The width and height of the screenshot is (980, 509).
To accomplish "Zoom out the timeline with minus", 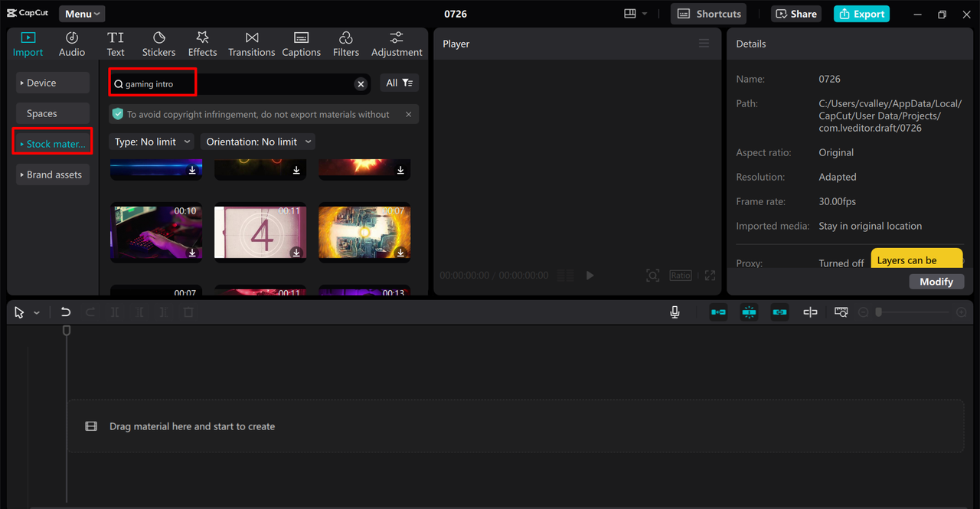I will click(x=864, y=312).
